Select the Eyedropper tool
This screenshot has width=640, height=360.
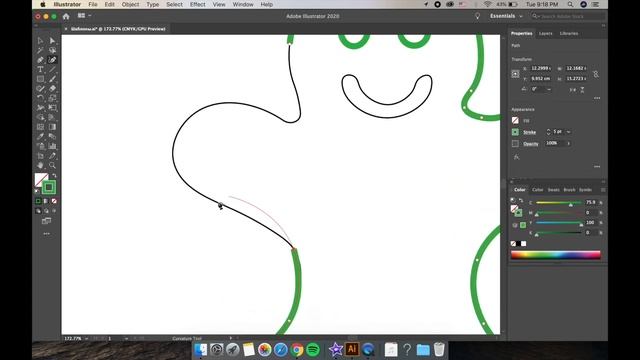[40, 136]
